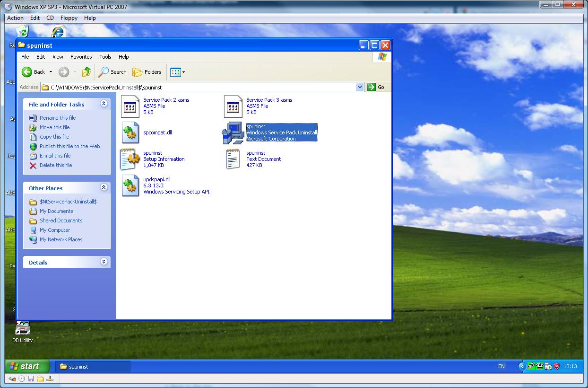
Task: Select the spuninst Text Document icon
Action: click(233, 159)
